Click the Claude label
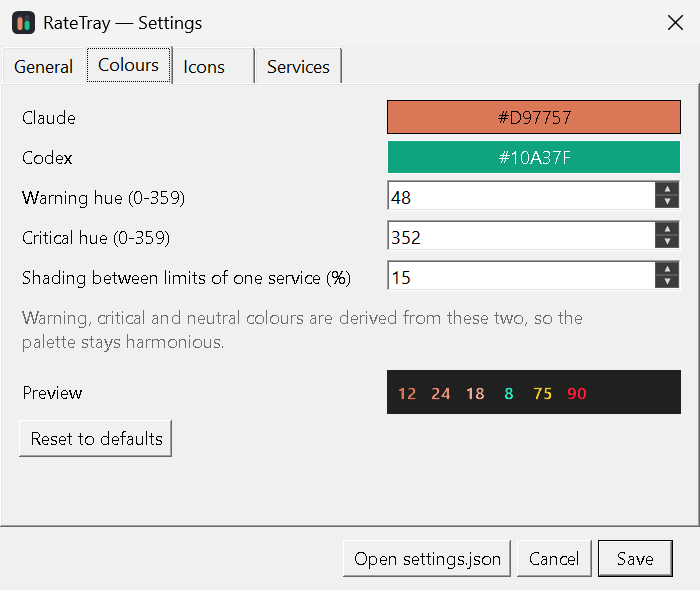 click(x=49, y=118)
